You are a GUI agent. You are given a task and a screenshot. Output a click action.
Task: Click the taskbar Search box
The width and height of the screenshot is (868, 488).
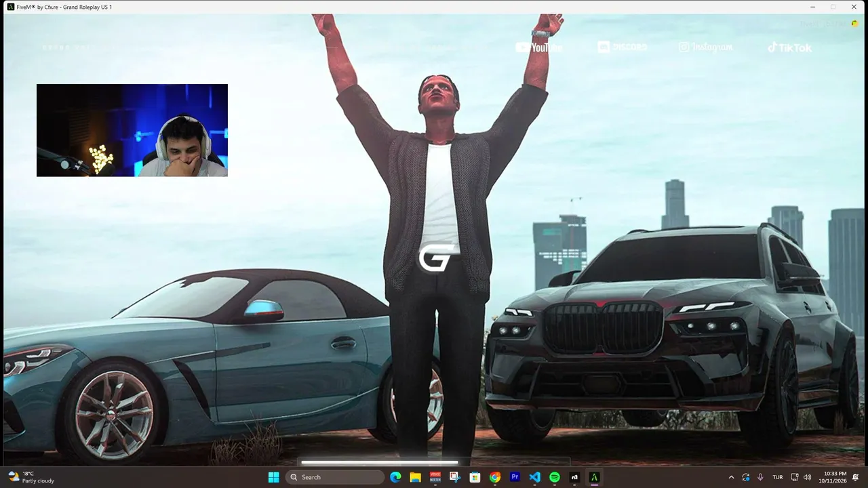point(335,477)
